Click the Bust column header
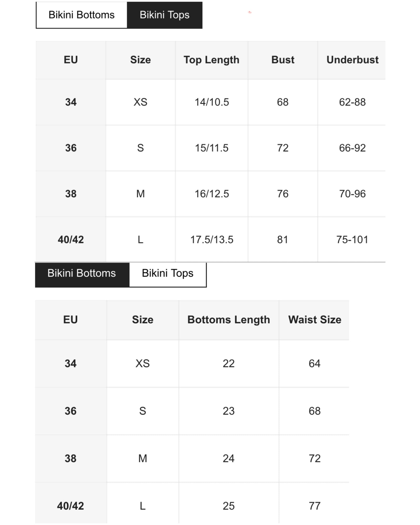Screen dimensions: 420x525 point(283,60)
